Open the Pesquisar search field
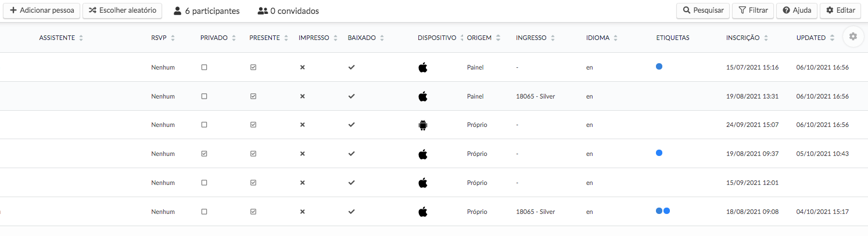The height and width of the screenshot is (236, 868). click(x=703, y=10)
